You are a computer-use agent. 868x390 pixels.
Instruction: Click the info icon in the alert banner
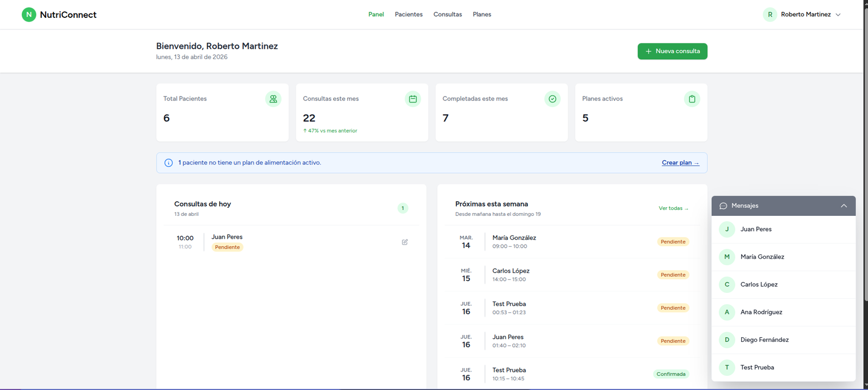(169, 163)
